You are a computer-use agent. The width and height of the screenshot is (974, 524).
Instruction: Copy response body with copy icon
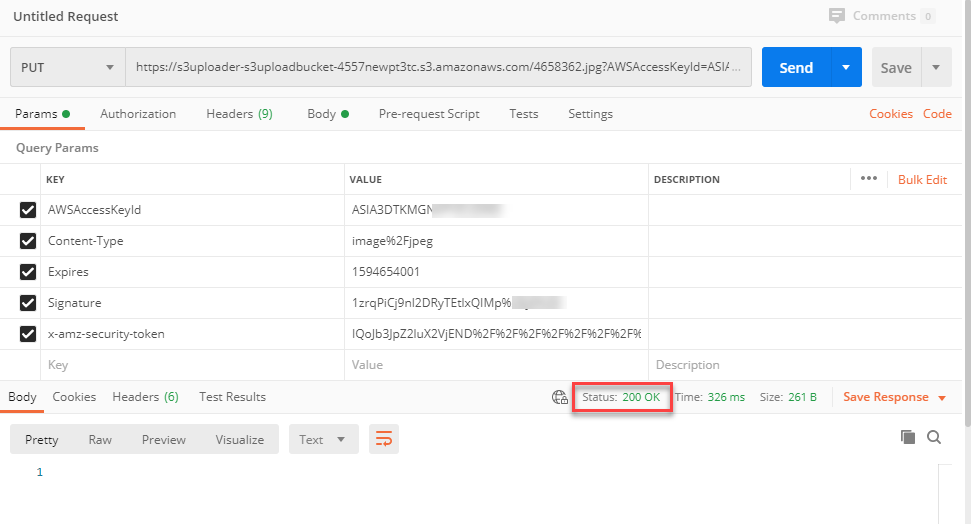pos(908,437)
